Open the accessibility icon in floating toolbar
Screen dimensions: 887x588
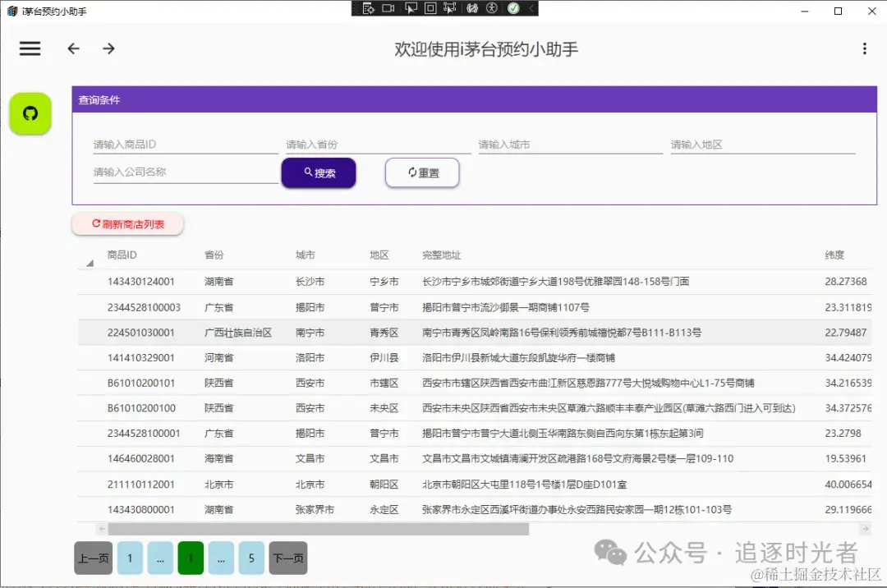(490, 8)
